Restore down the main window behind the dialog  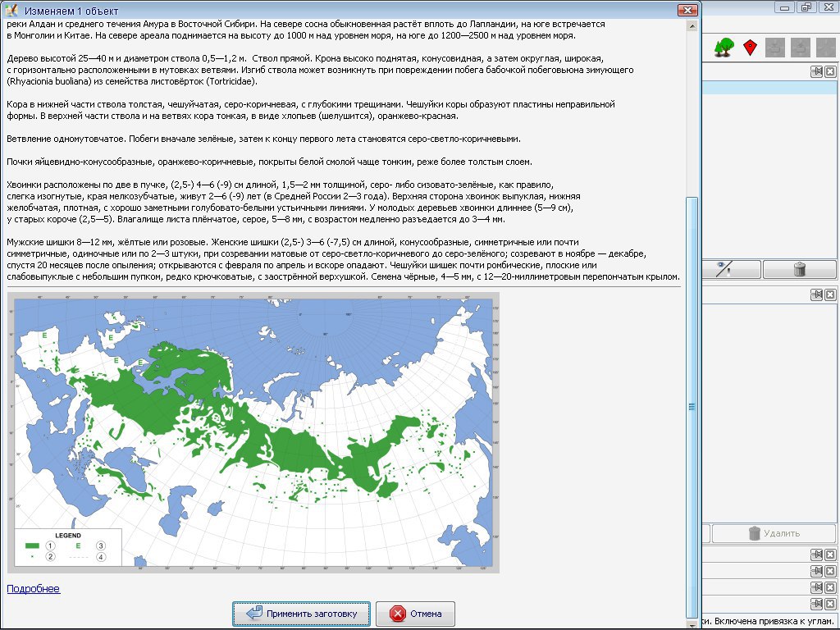pos(806,7)
